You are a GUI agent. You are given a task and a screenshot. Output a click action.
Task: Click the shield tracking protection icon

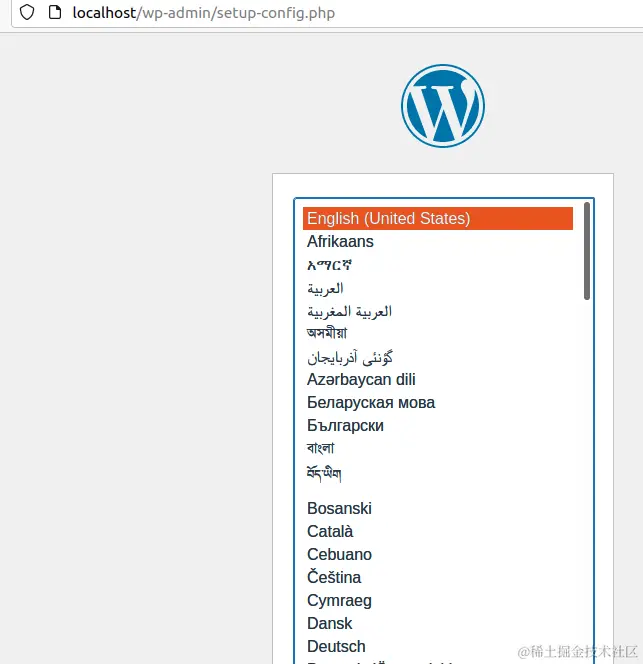[27, 12]
